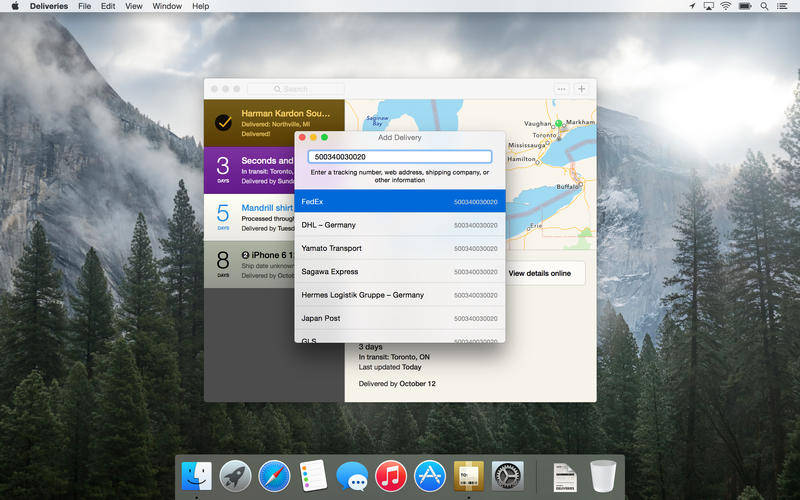This screenshot has width=800, height=500.
Task: Open Finder from the Dock
Action: click(x=196, y=476)
